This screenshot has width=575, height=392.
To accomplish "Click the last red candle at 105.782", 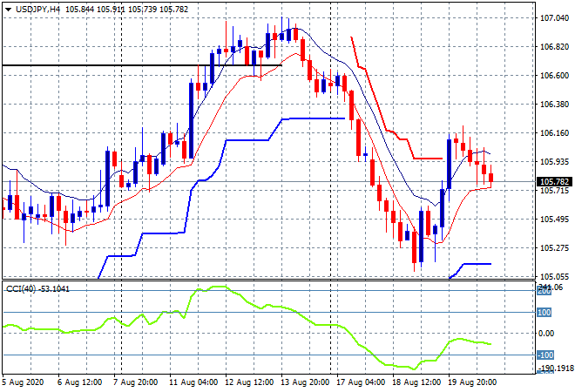I will (x=491, y=178).
